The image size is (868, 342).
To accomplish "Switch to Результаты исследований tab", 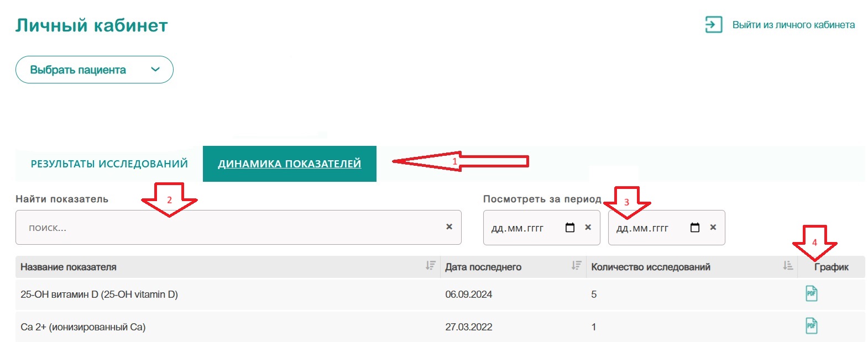I will pos(109,164).
